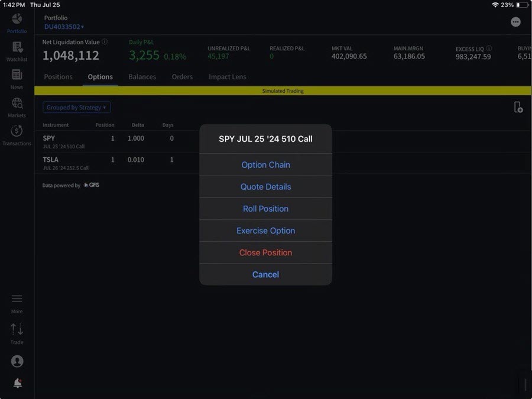
Task: Open the Watchlist from the sidebar
Action: click(17, 50)
